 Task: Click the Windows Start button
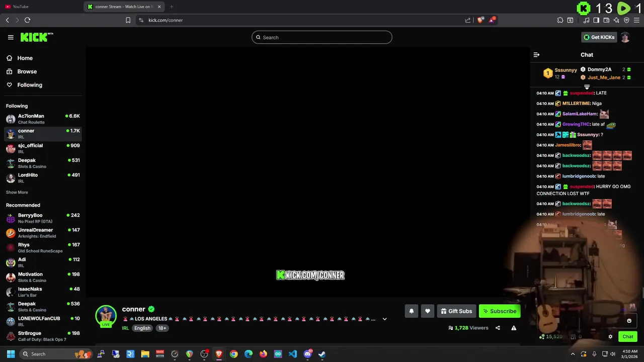click(x=11, y=354)
